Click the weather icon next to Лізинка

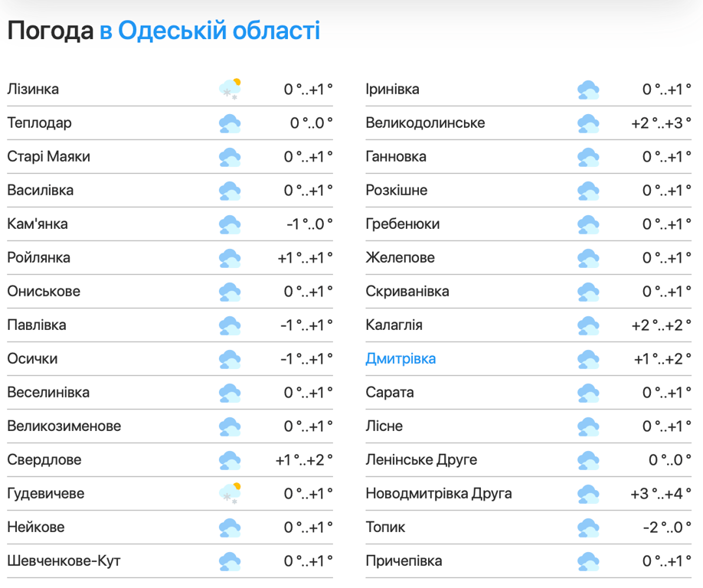click(230, 90)
